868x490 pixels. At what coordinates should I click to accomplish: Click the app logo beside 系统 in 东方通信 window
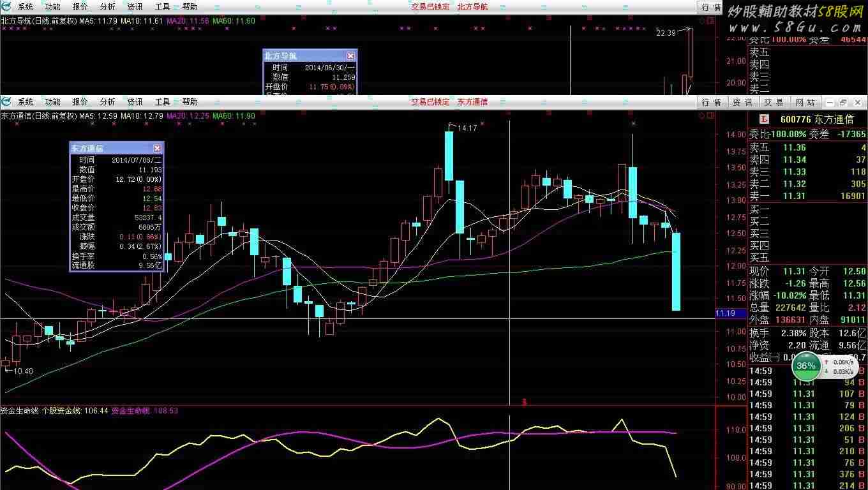(6, 102)
